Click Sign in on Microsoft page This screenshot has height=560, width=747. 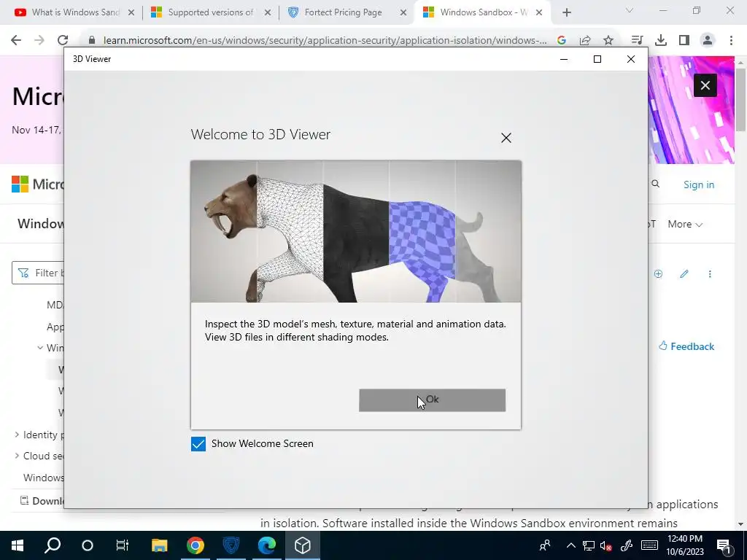tap(699, 184)
